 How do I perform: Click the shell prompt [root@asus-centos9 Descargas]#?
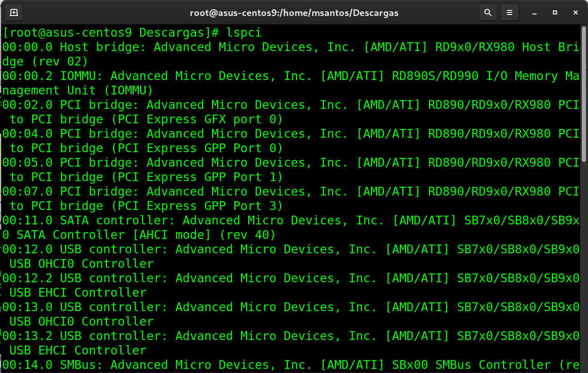click(111, 33)
